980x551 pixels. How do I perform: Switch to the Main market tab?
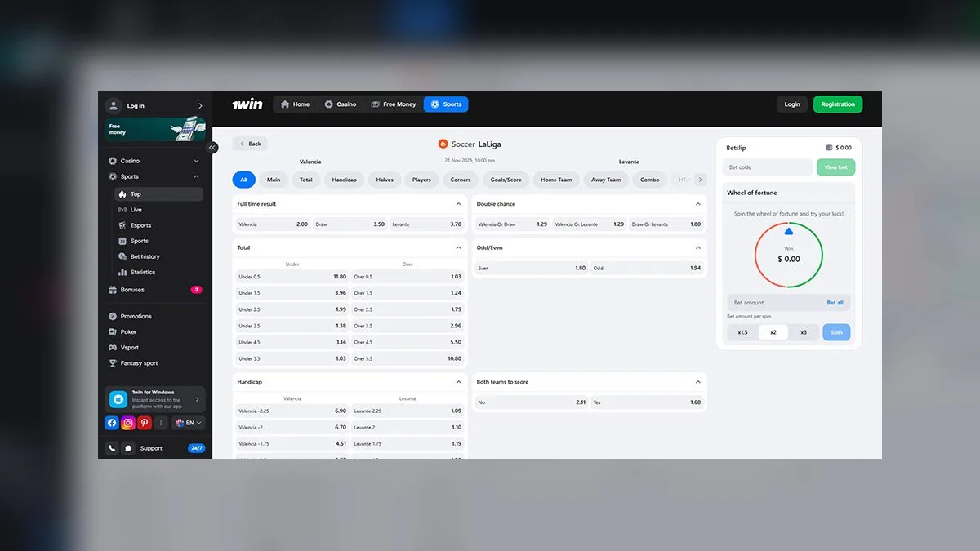(274, 180)
